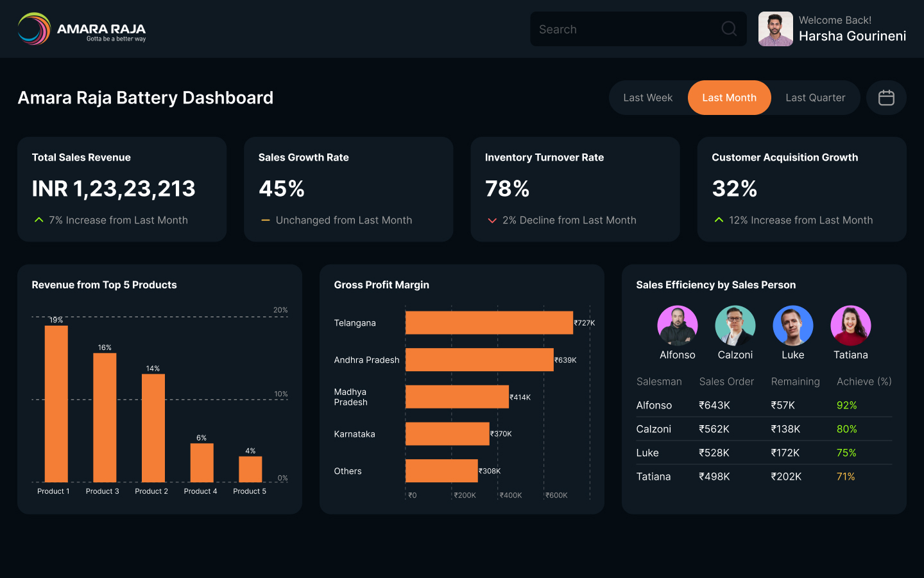Click the Harsha Gourineni user name
This screenshot has width=924, height=578.
[853, 36]
